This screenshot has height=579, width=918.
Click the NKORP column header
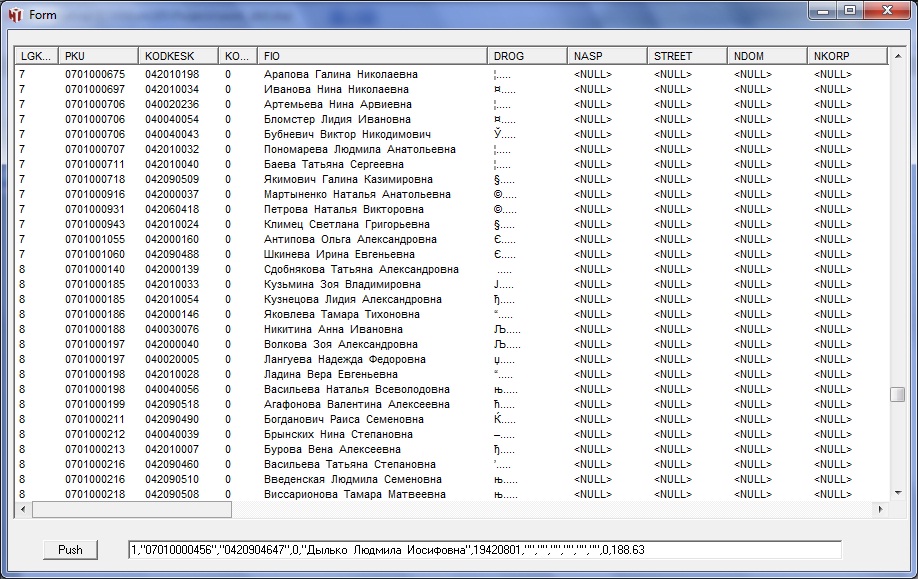[x=846, y=56]
